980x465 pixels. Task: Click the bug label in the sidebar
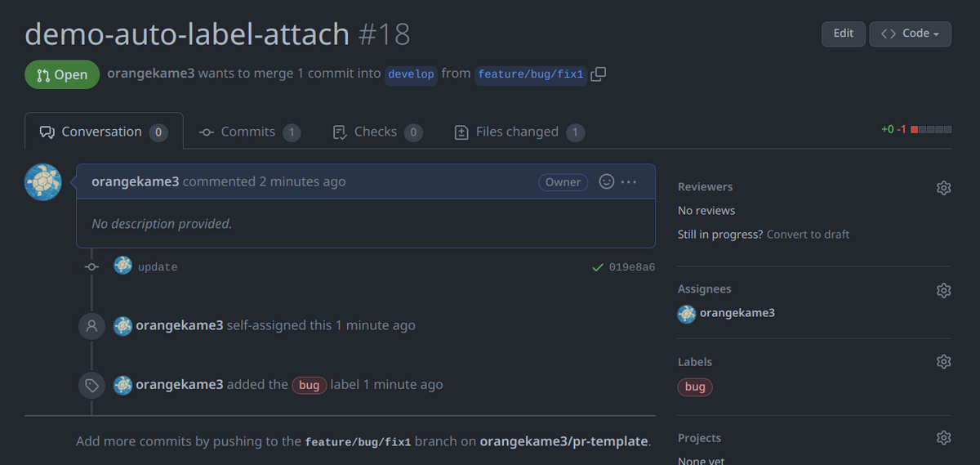(695, 387)
